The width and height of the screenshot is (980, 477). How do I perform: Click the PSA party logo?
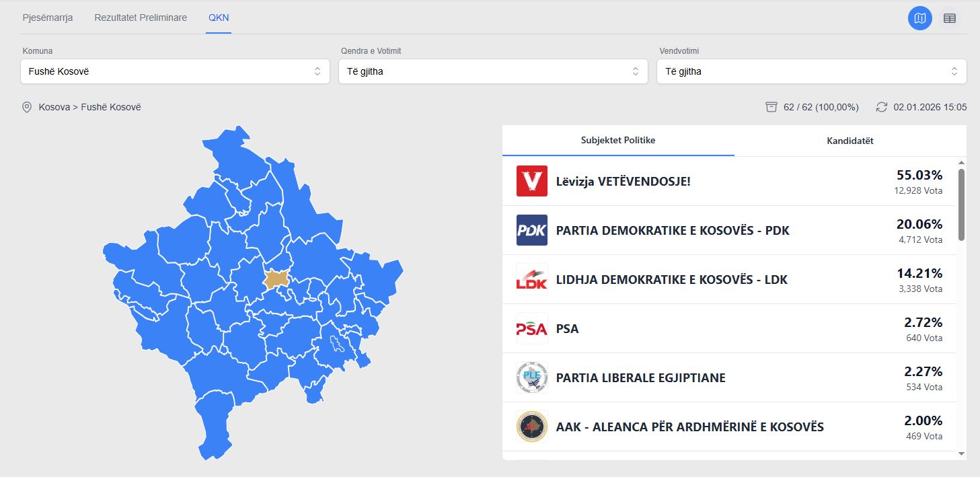pyautogui.click(x=531, y=328)
